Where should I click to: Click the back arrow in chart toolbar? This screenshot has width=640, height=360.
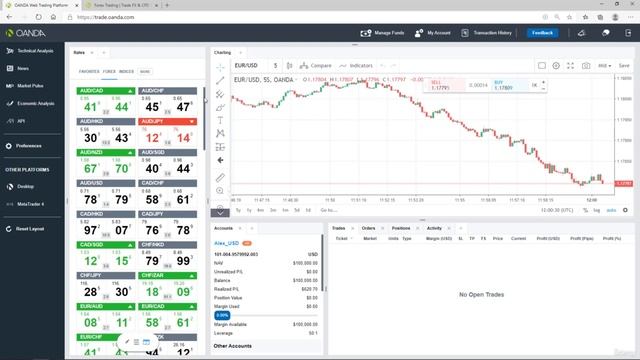point(220,160)
